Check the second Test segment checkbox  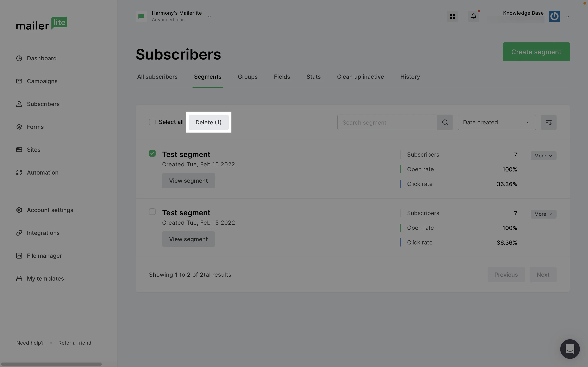click(152, 212)
